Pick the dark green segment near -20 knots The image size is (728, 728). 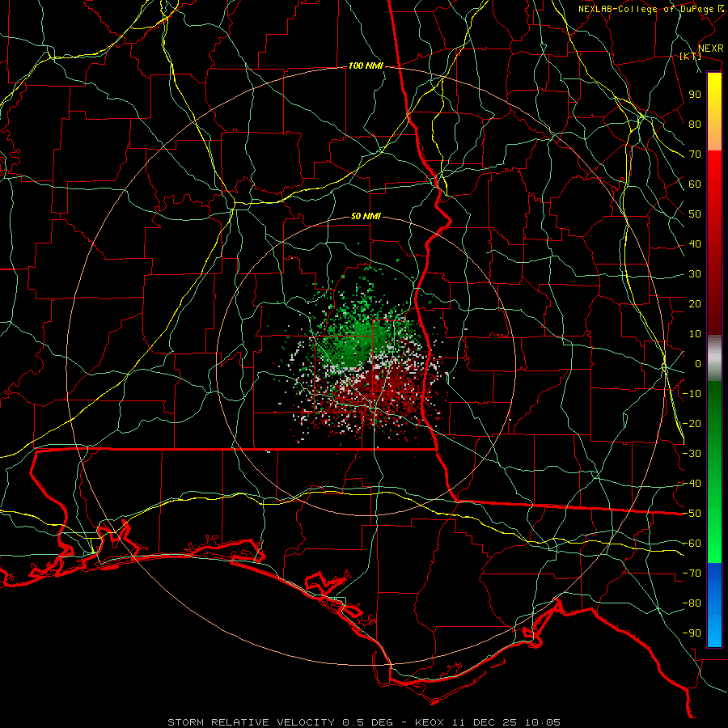tap(714, 418)
